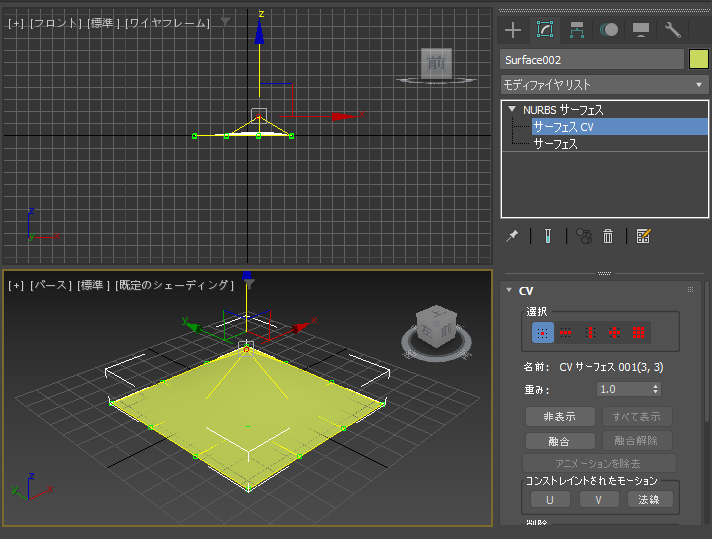
Task: Open the Hierarchy panel tab
Action: 577,30
